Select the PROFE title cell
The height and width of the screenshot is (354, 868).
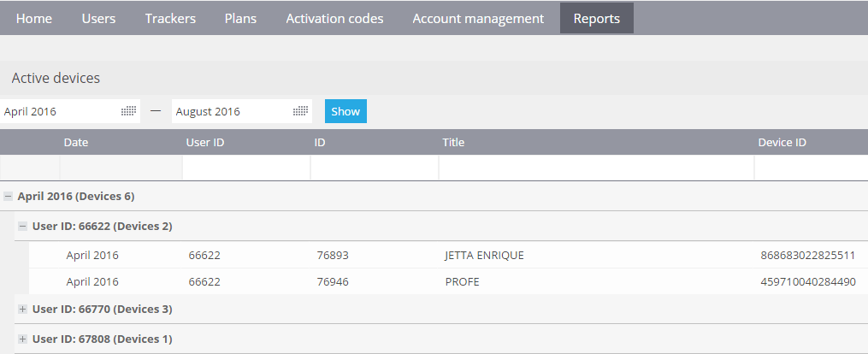(463, 281)
